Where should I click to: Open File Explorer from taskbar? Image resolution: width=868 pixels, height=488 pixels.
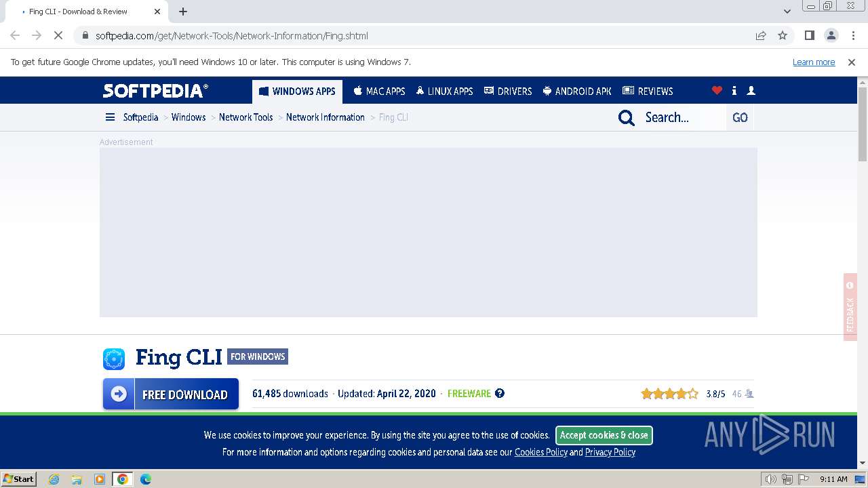coord(77,479)
